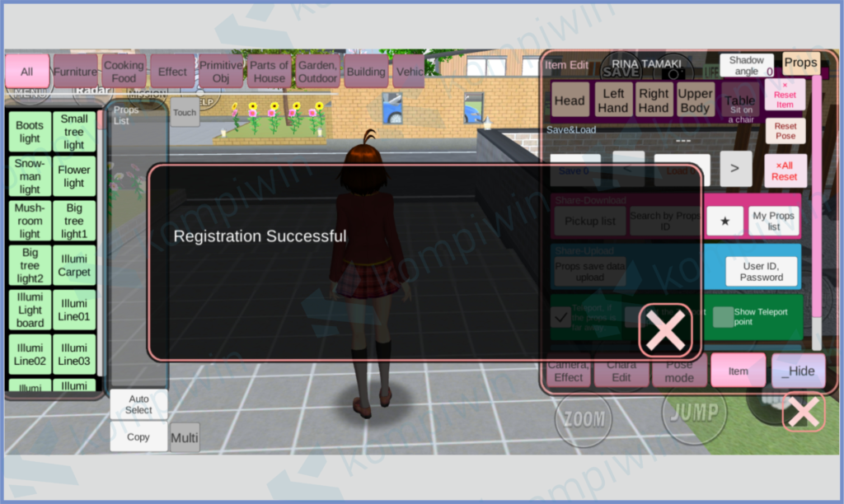
Task: Pick the Illumi Line03 prop
Action: pos(74,354)
